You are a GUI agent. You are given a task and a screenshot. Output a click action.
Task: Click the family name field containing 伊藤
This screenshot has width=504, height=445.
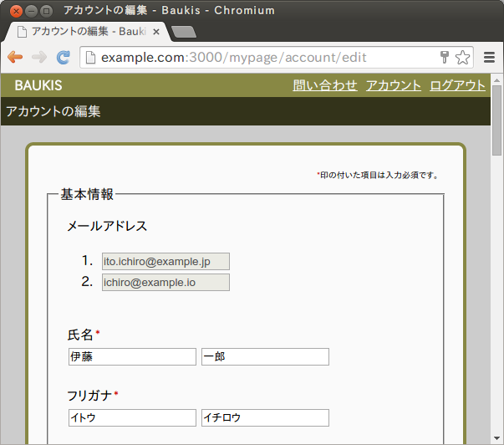[x=132, y=357]
